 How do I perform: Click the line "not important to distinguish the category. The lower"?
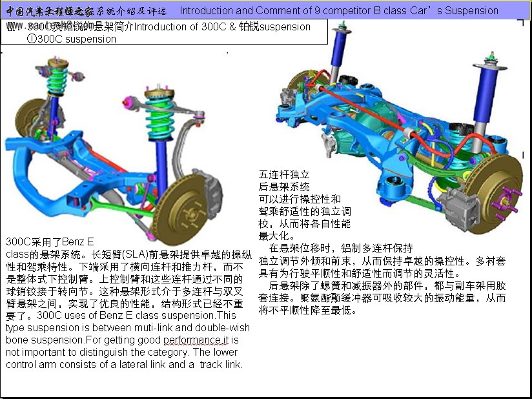121,352
